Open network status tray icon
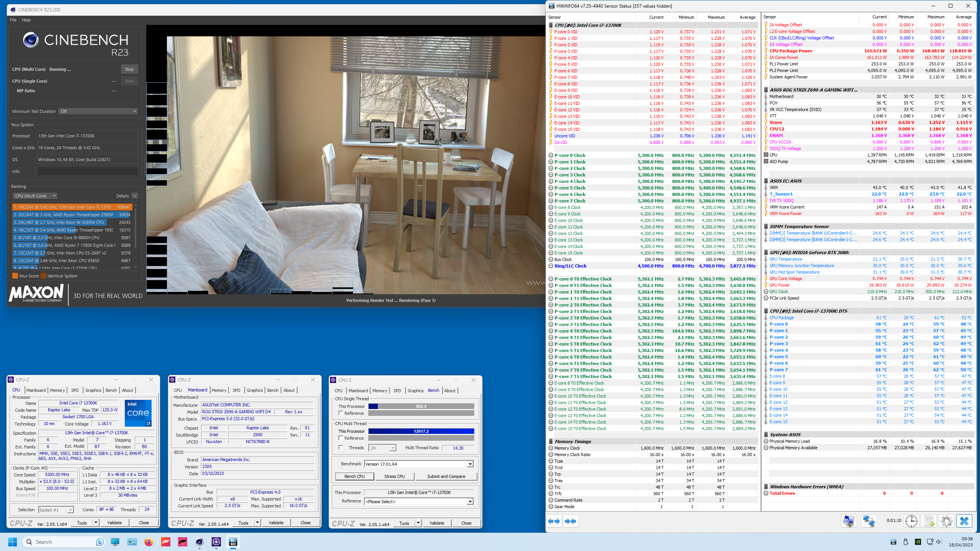980x551 pixels. [930, 542]
